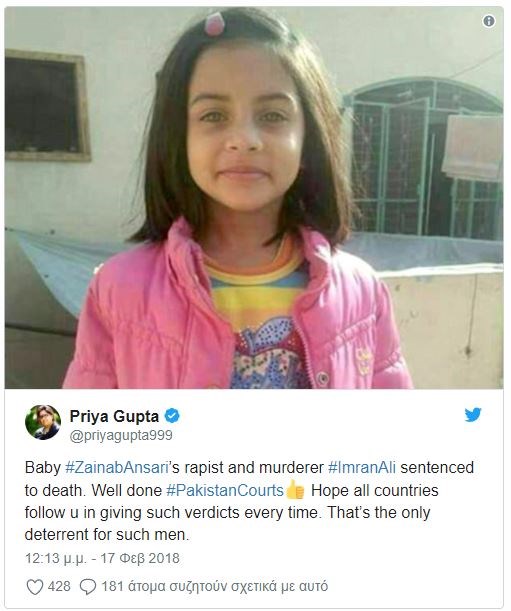Click the tweet text beginning with Baby

tap(249, 501)
